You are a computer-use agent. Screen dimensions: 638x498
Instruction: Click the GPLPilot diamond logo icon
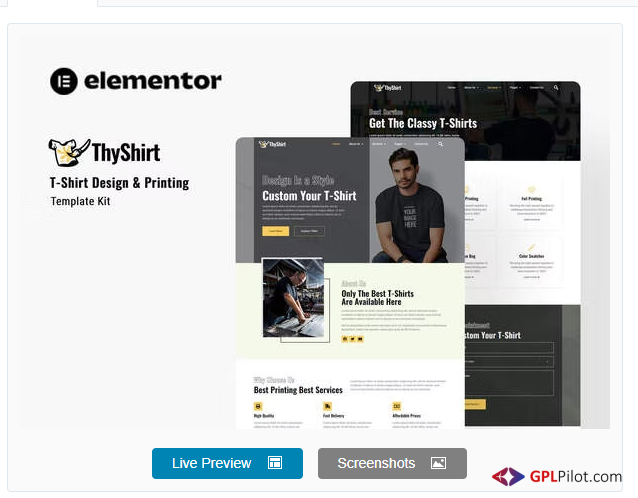(x=507, y=477)
